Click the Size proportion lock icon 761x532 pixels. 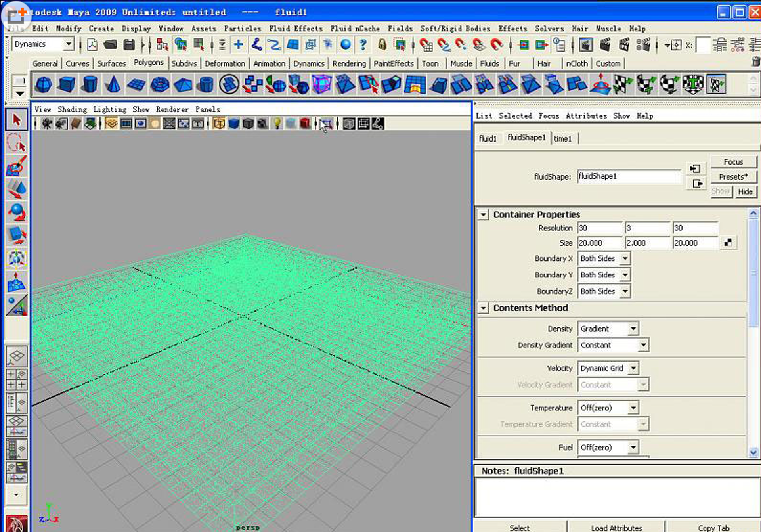(x=728, y=243)
